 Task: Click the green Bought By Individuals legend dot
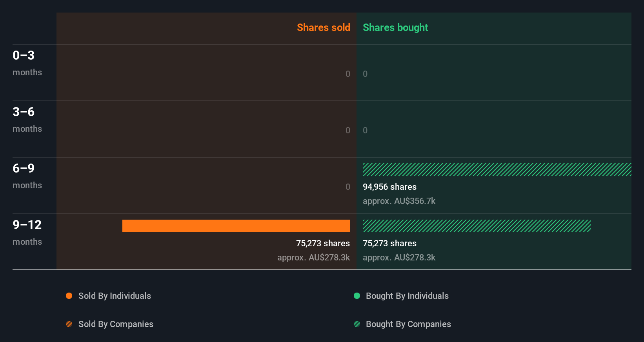[x=357, y=296]
